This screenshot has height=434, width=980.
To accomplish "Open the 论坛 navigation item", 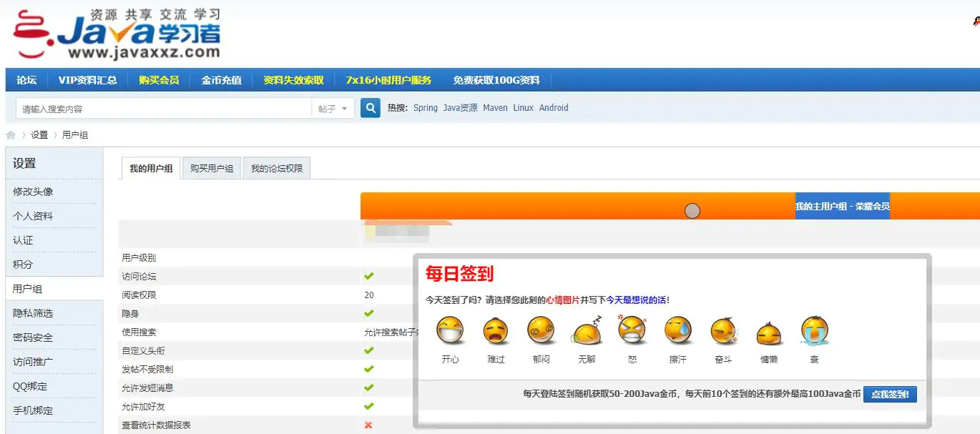I will [x=26, y=80].
